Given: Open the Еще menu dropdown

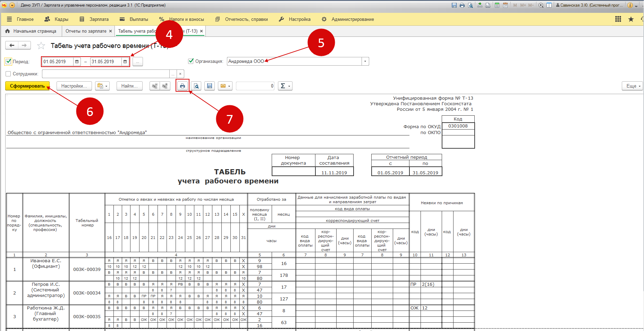Looking at the screenshot, I should coord(633,86).
